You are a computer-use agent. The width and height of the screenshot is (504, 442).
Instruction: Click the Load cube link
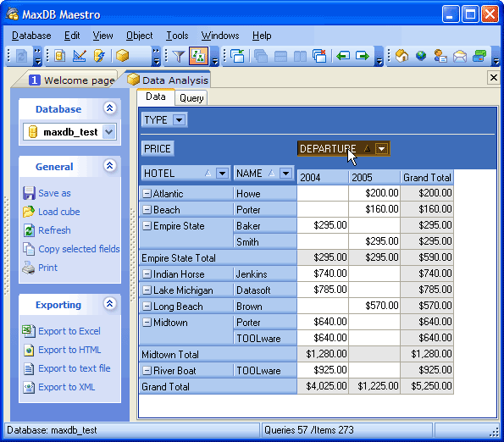59,212
